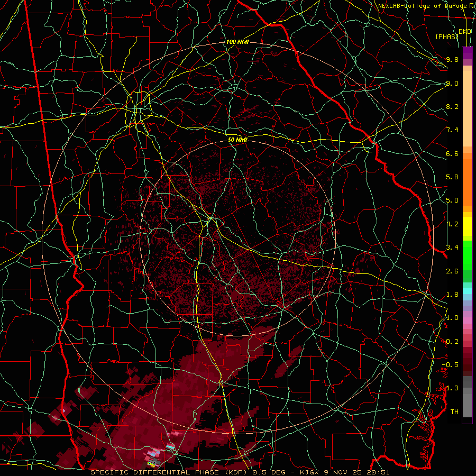This screenshot has height=476, width=476.
Task: Pick the bright green segment of the color bar
Action: click(x=467, y=255)
